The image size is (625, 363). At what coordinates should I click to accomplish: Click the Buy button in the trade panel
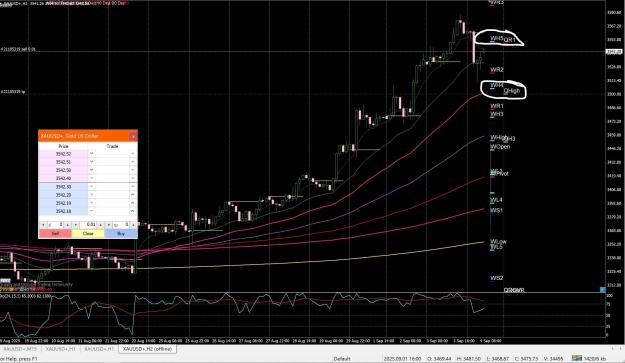[121, 233]
